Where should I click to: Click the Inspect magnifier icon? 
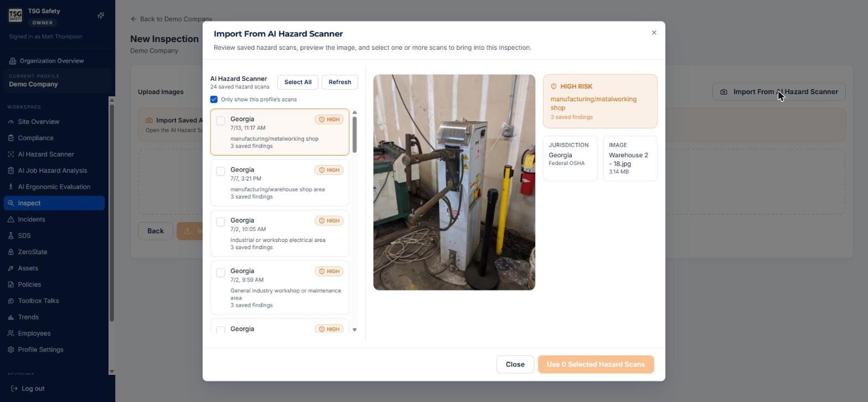(11, 203)
